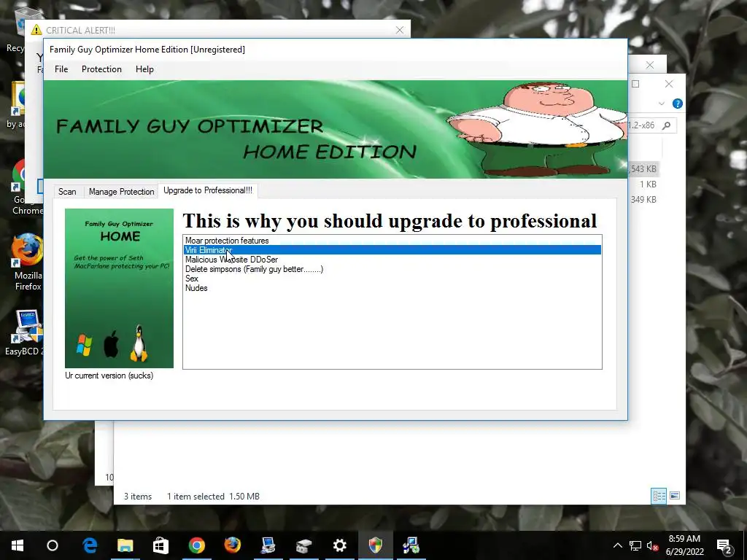The image size is (747, 560).
Task: Click the Family Guy Optimizer HOME box art
Action: (x=119, y=288)
